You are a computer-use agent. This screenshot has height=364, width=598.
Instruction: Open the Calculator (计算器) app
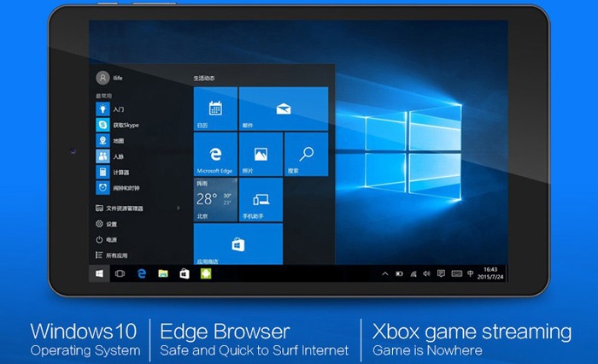coord(113,173)
